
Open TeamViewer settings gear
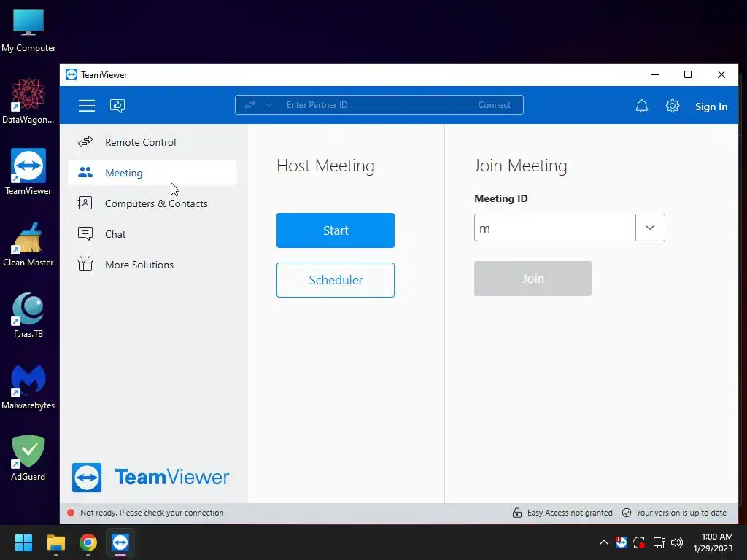tap(672, 106)
